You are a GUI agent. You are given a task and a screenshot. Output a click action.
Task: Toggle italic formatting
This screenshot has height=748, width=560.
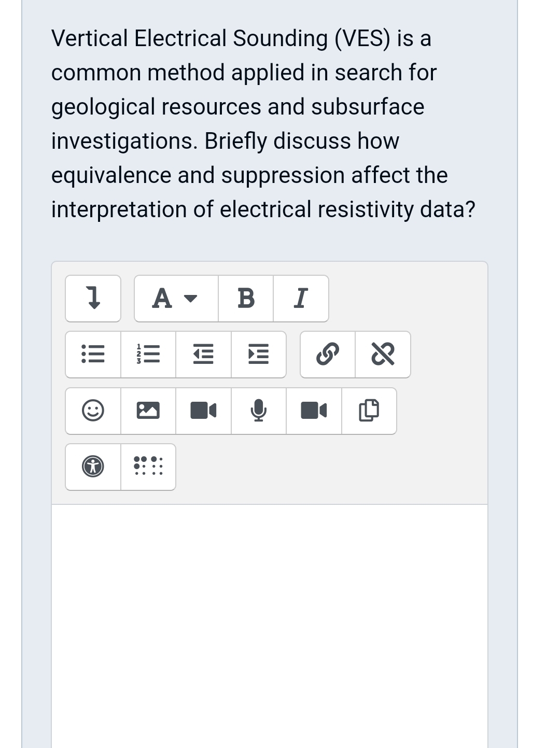click(x=301, y=299)
